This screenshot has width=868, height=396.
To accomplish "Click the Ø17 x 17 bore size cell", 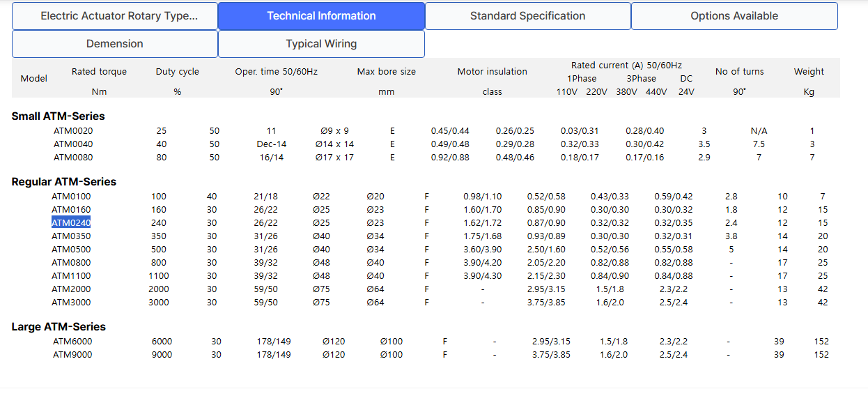I will click(334, 158).
